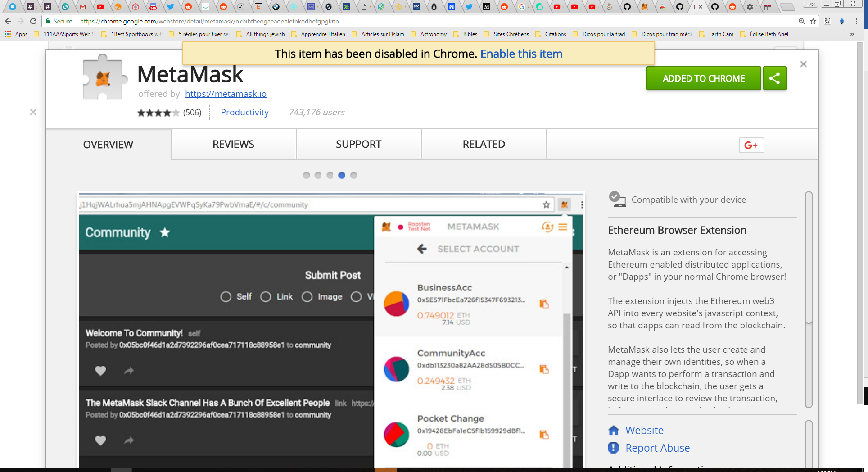The height and width of the screenshot is (472, 868).
Task: Switch to the REVIEWS tab
Action: pos(233,144)
